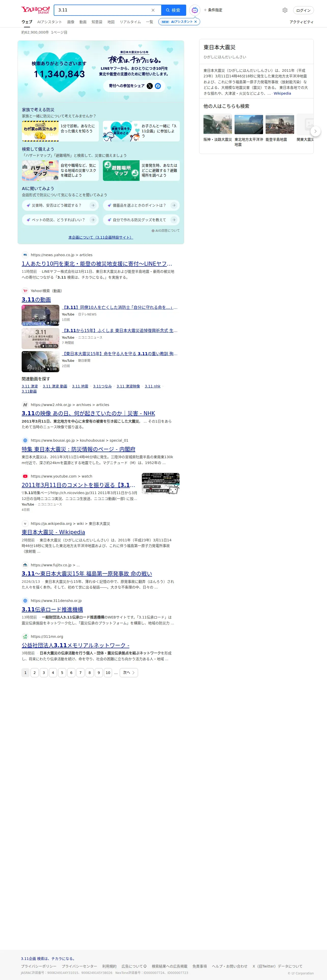Open settings via the gear icon
The image size is (327, 980).
285,10
